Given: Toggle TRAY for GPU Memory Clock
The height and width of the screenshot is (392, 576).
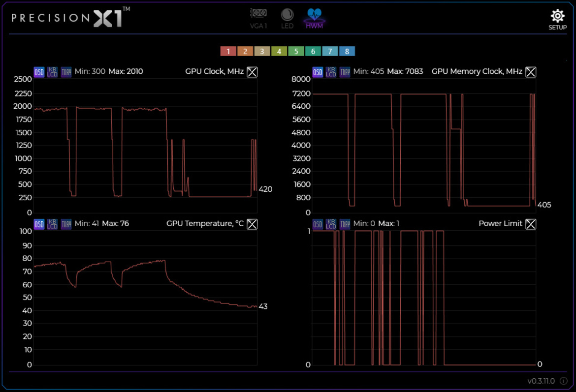Looking at the screenshot, I should point(345,72).
